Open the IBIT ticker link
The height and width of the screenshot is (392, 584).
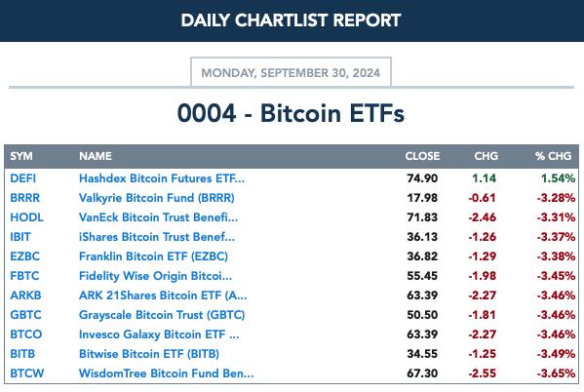(20, 237)
